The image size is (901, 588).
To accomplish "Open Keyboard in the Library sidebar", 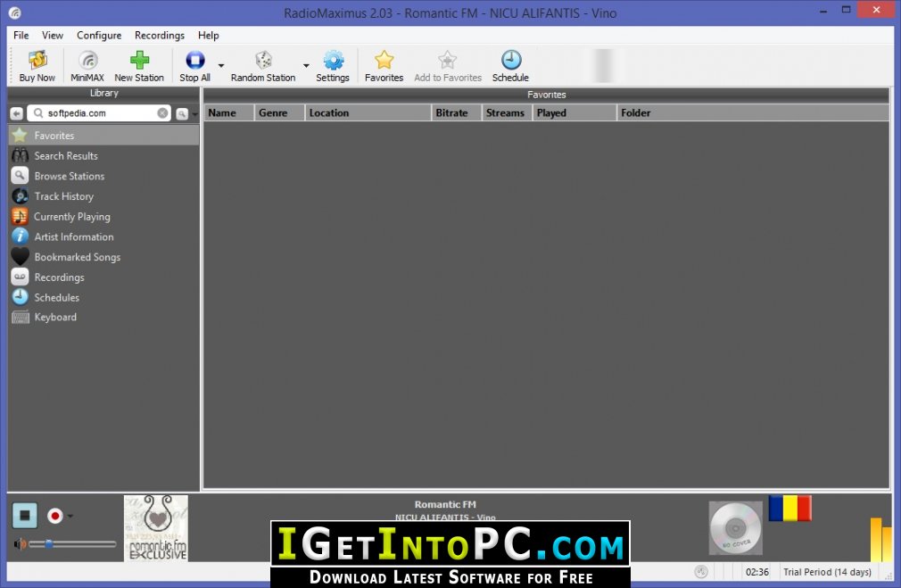I will point(103,317).
